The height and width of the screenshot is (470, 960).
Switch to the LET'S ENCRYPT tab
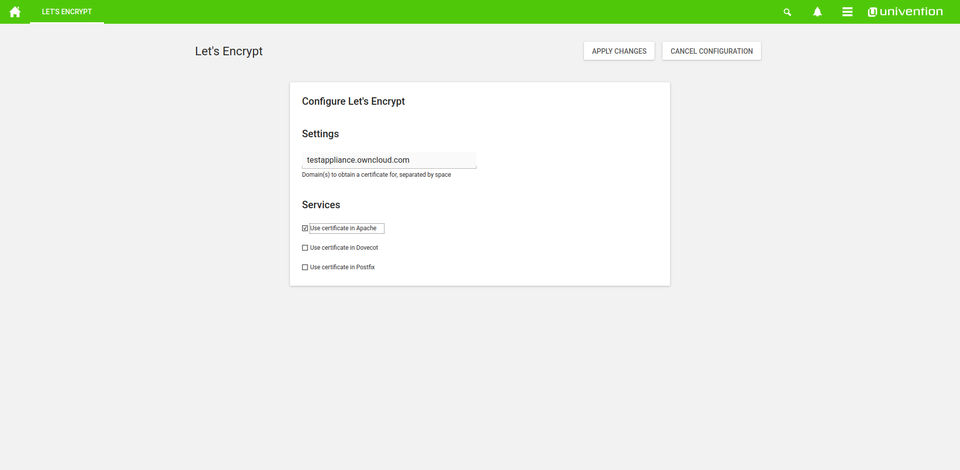(67, 12)
